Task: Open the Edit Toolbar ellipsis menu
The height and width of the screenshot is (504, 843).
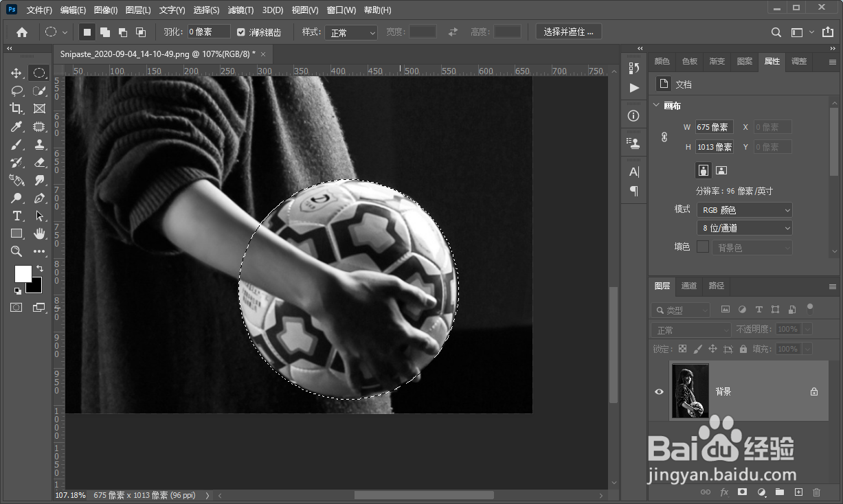Action: (x=39, y=251)
